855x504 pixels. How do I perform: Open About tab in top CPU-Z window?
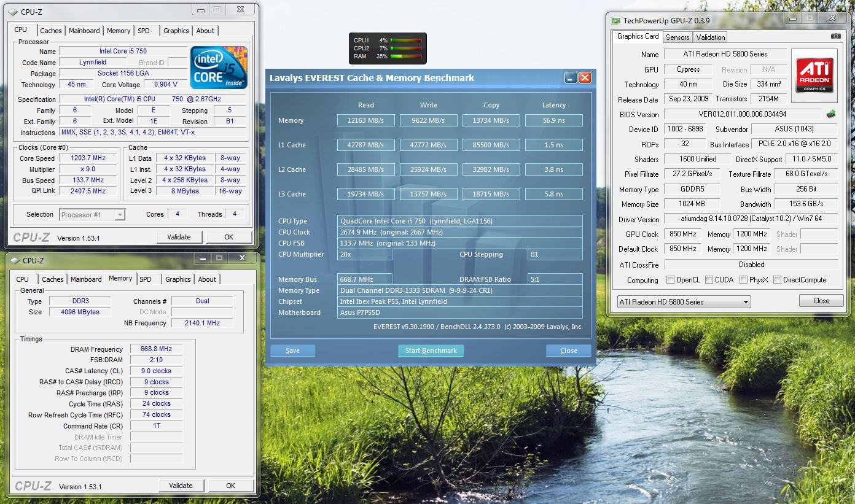click(x=205, y=31)
